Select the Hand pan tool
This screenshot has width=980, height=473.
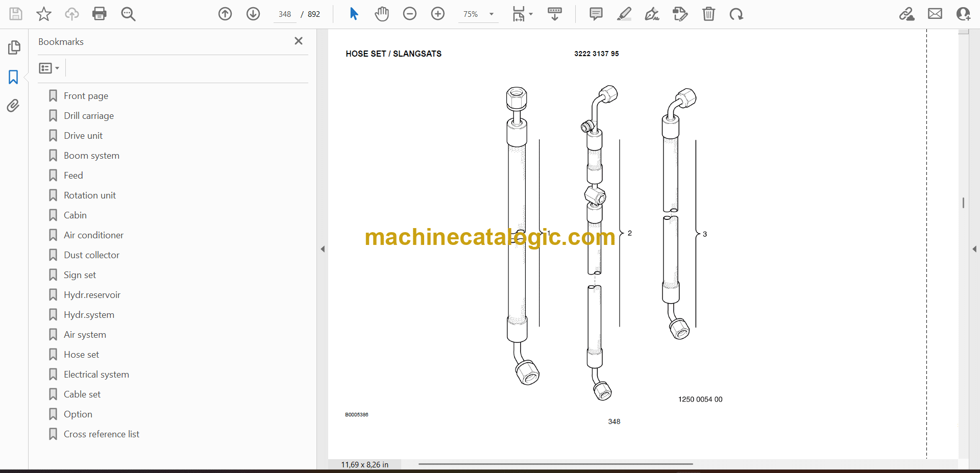[381, 14]
